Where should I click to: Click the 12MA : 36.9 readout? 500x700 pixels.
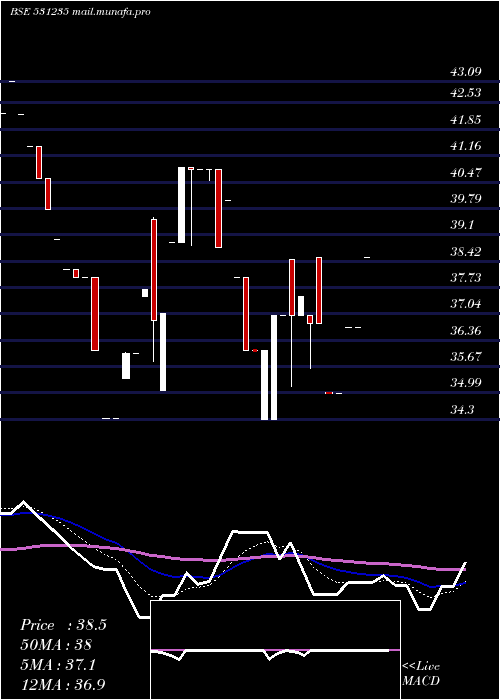coord(63,684)
